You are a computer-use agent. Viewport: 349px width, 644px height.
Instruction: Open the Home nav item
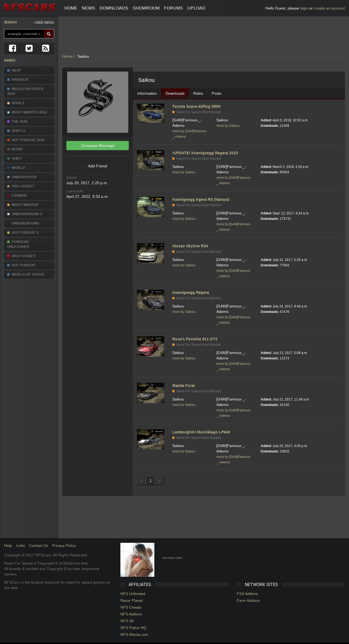point(71,8)
